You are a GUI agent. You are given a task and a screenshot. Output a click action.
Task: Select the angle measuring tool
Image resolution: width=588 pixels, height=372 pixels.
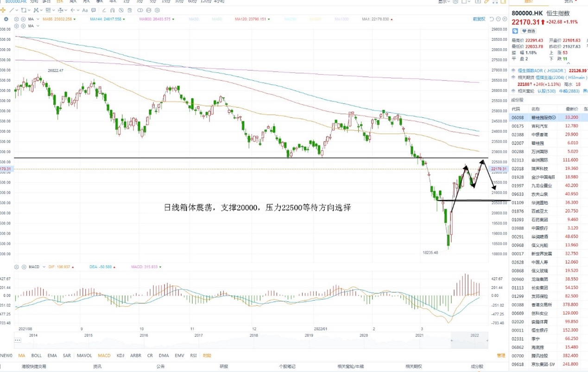[x=104, y=10]
